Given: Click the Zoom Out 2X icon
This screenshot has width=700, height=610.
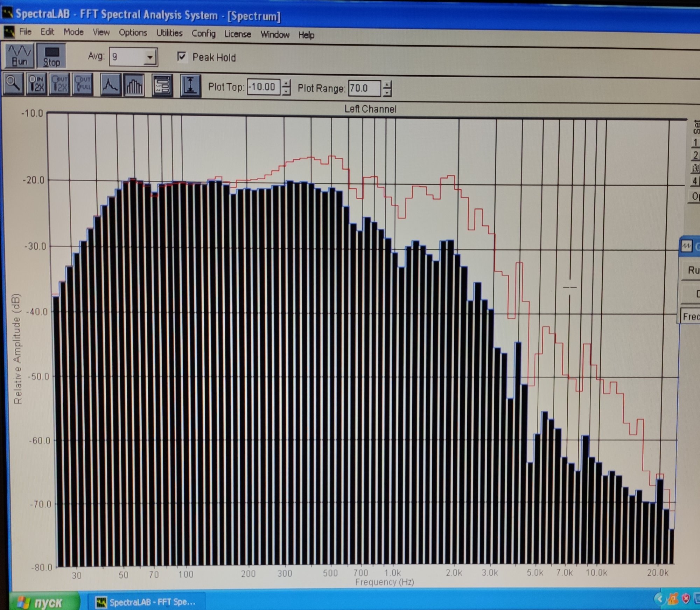Looking at the screenshot, I should click(x=60, y=84).
